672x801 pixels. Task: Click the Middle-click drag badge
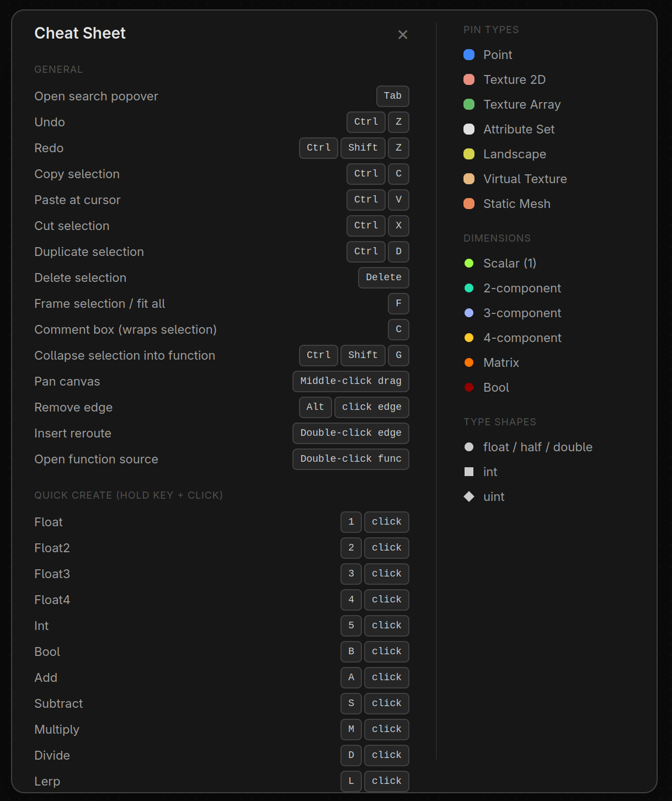(x=350, y=381)
